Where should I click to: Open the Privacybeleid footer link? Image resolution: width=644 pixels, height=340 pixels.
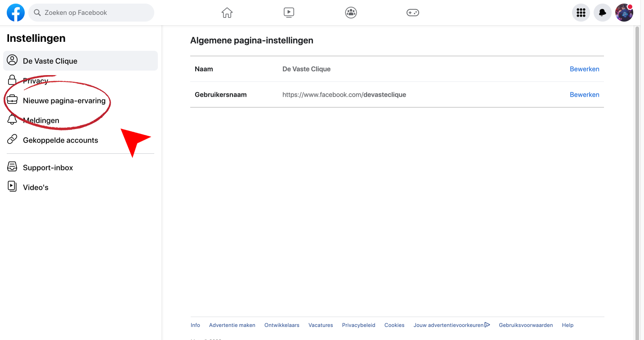(x=358, y=325)
